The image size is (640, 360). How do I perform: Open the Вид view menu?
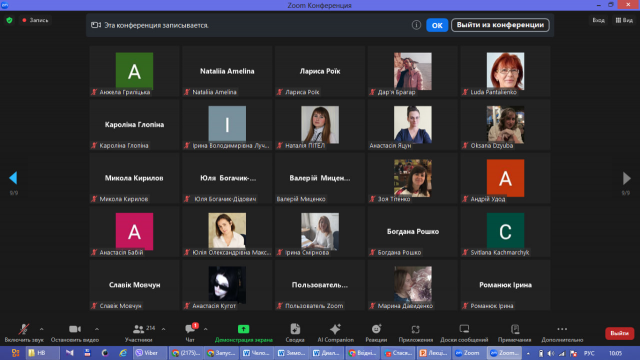[624, 20]
